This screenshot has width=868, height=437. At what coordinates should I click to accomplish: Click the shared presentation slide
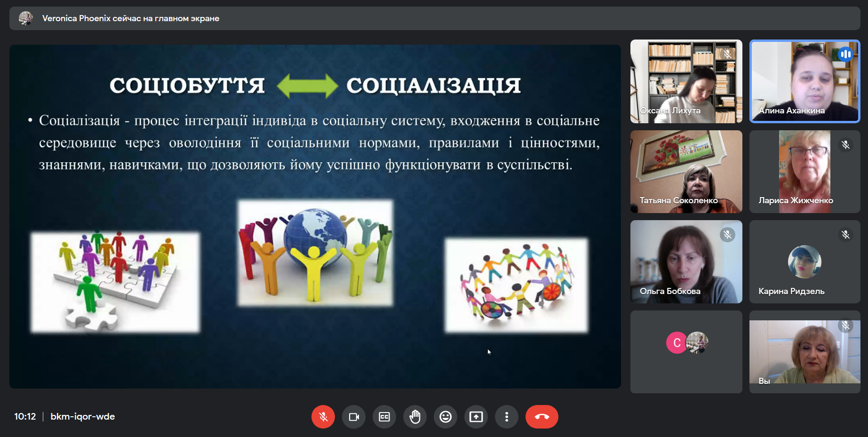(x=315, y=216)
